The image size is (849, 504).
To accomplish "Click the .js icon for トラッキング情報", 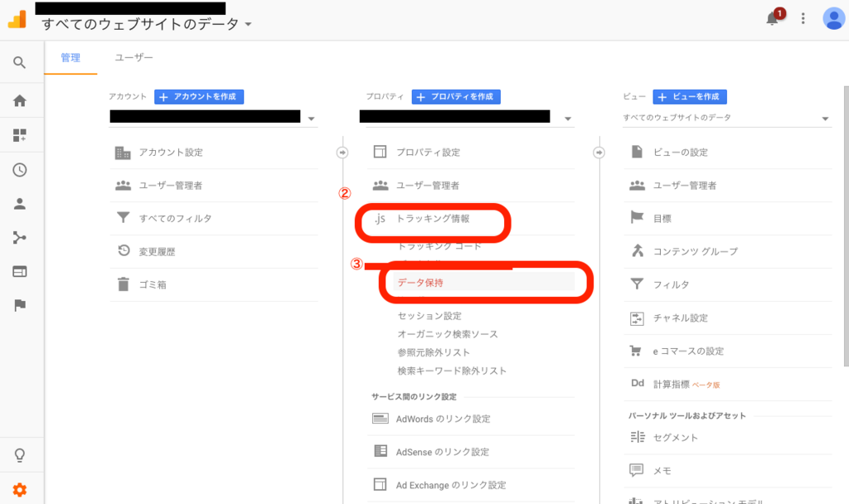I will (x=380, y=218).
